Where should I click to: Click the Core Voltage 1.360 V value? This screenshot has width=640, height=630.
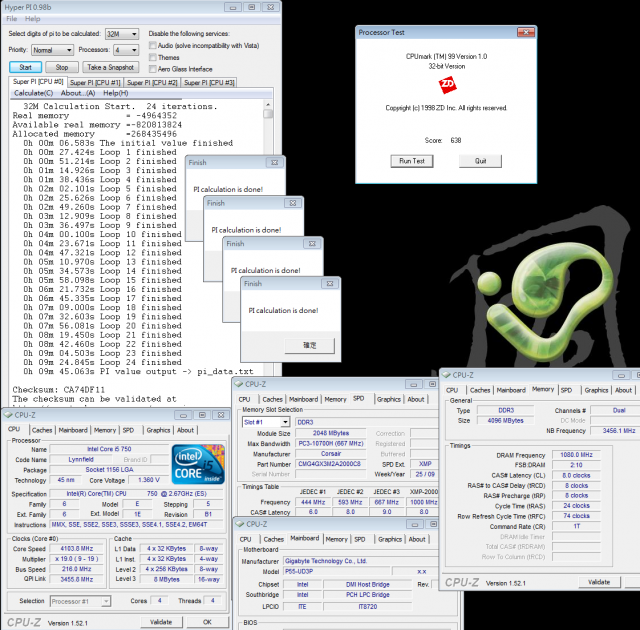(148, 480)
